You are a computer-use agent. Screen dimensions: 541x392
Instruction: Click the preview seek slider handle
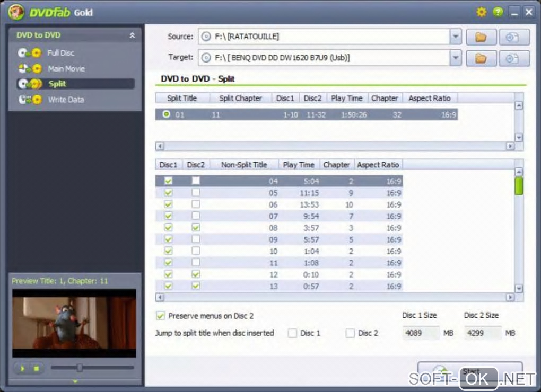point(80,368)
